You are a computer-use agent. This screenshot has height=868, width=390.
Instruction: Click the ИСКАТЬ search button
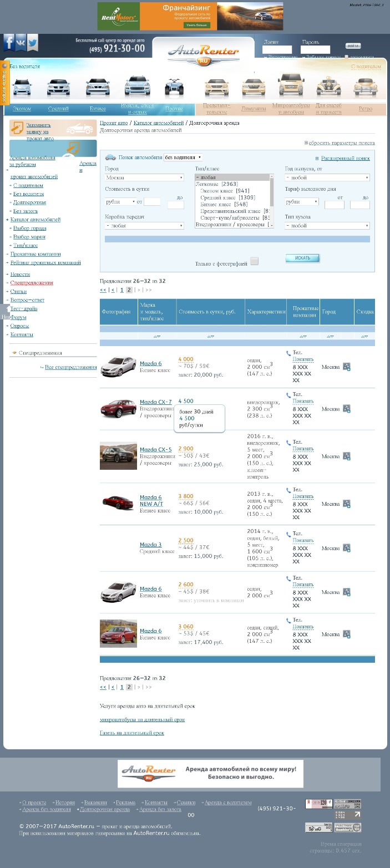point(303,258)
